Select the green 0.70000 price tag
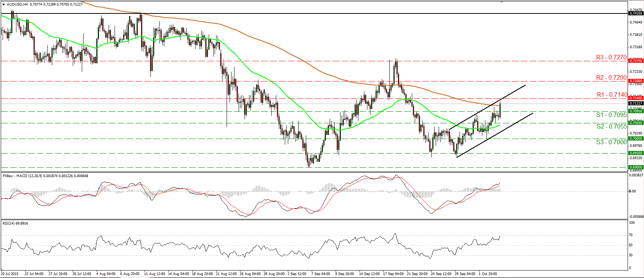The width and height of the screenshot is (644, 278). (636, 138)
